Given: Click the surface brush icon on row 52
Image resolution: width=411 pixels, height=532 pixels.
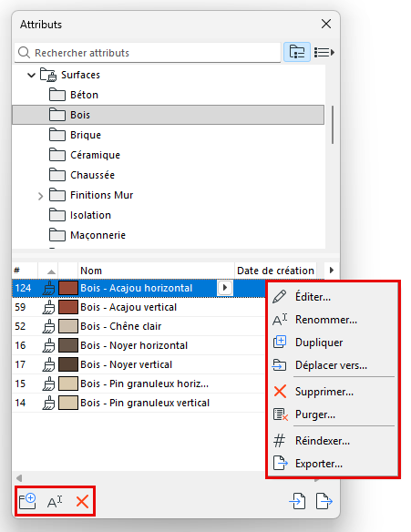Looking at the screenshot, I should (x=48, y=326).
